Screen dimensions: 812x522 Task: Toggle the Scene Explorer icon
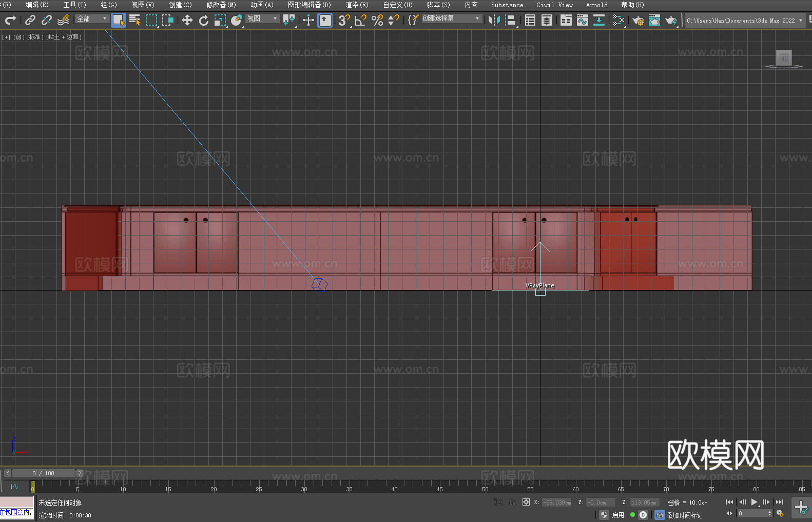[x=530, y=20]
